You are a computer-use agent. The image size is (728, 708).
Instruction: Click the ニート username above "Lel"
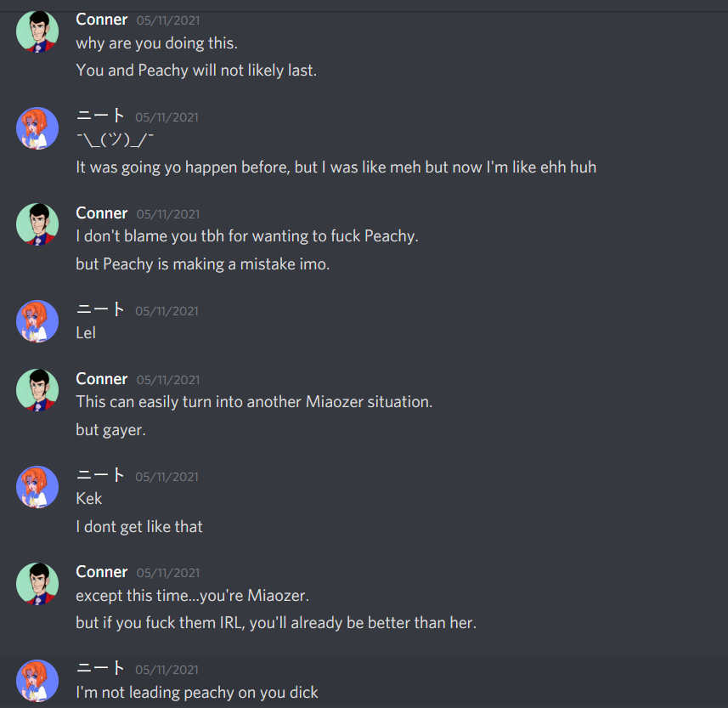pos(100,309)
